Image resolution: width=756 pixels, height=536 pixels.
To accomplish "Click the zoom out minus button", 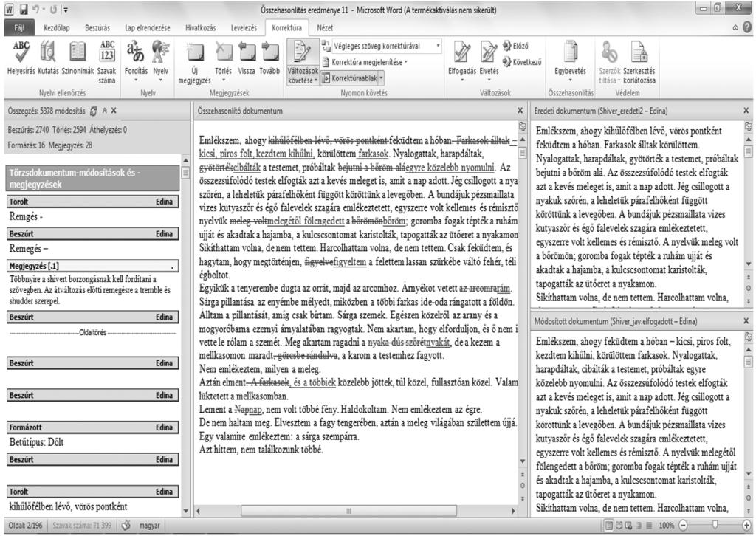I will [683, 526].
